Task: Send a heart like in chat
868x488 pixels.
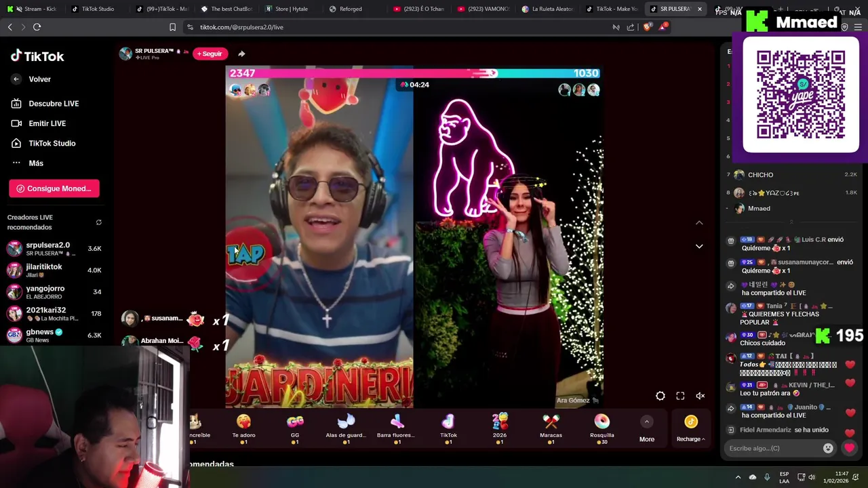Action: pos(849,448)
